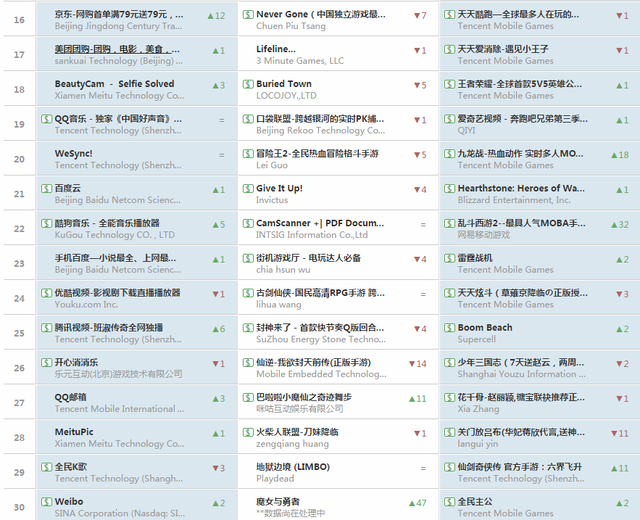This screenshot has width=640, height=520.
Task: Click the purchase badge beside 全民K歌
Action: tap(47, 467)
